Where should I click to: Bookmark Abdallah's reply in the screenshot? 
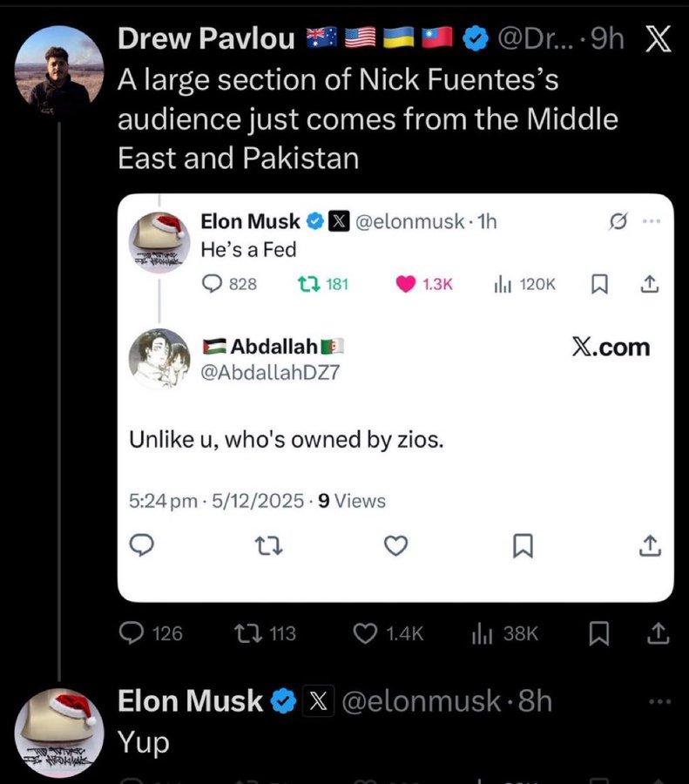pyautogui.click(x=522, y=546)
